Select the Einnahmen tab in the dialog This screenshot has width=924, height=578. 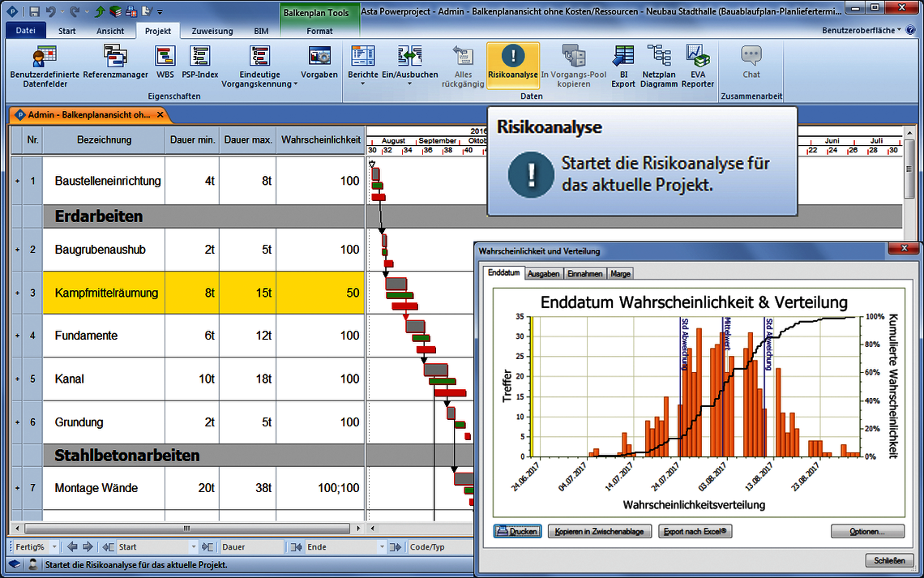pos(585,273)
